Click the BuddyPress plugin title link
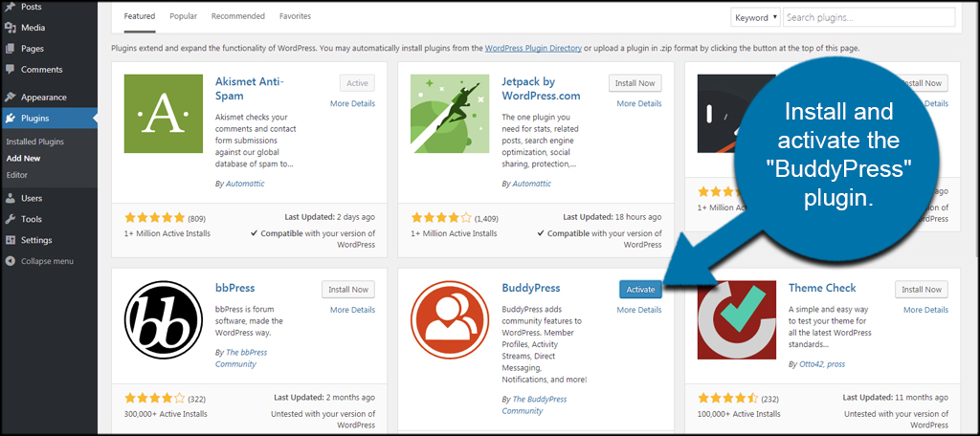Screen dimensions: 980x436 tap(530, 288)
